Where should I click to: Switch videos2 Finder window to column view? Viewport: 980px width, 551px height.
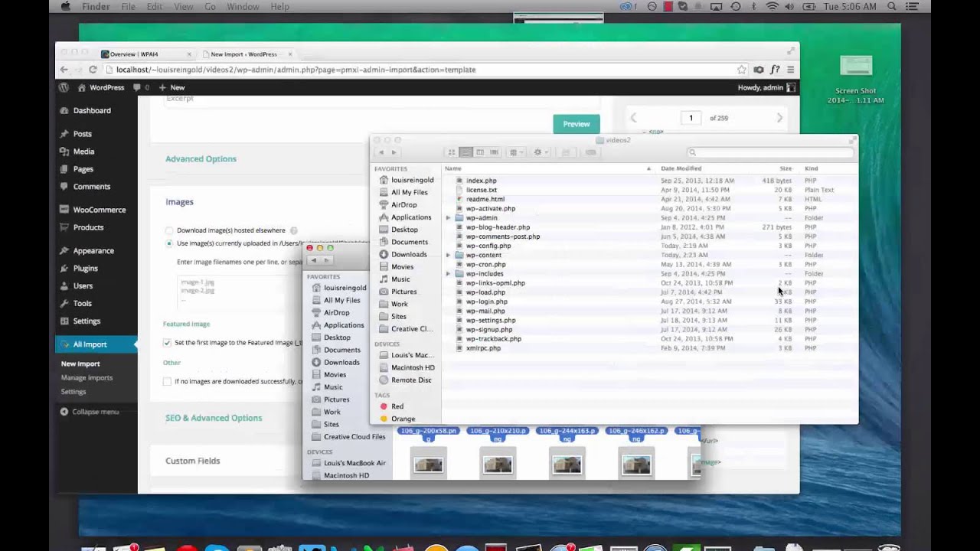[x=480, y=152]
